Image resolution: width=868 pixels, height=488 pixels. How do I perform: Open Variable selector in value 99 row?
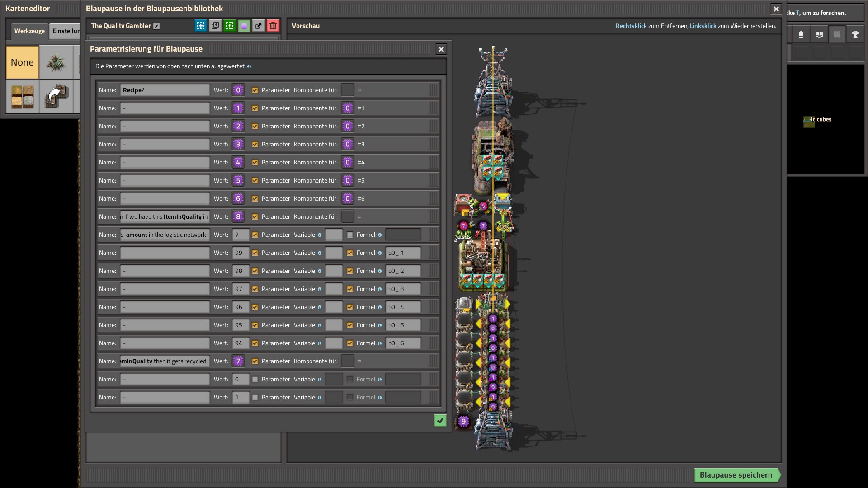click(334, 253)
